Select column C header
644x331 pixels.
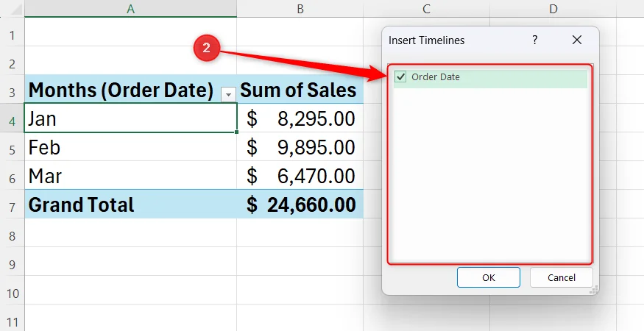426,9
